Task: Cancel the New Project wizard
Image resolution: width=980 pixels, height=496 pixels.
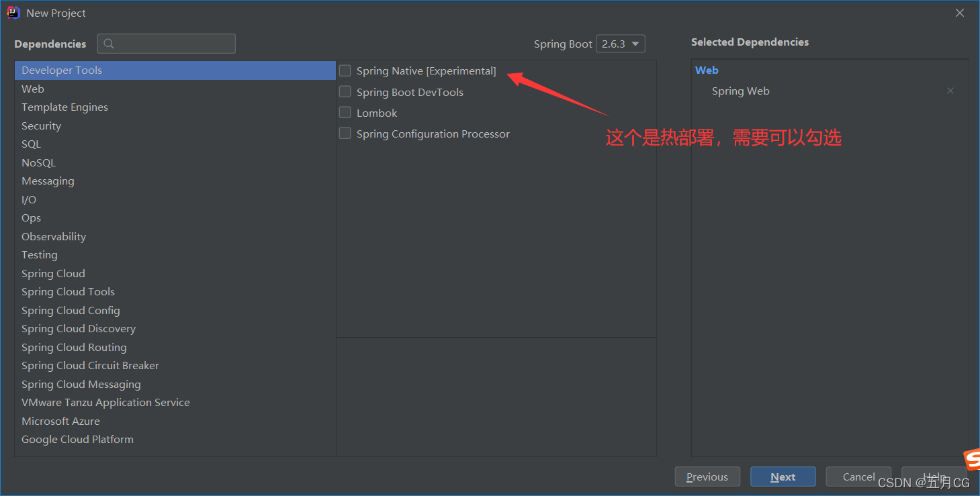Action: 858,477
